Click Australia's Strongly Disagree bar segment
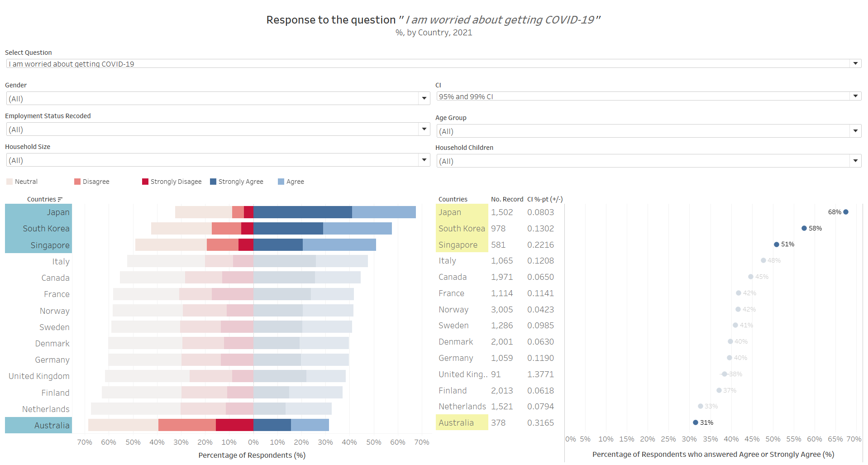The width and height of the screenshot is (868, 465). click(x=234, y=425)
